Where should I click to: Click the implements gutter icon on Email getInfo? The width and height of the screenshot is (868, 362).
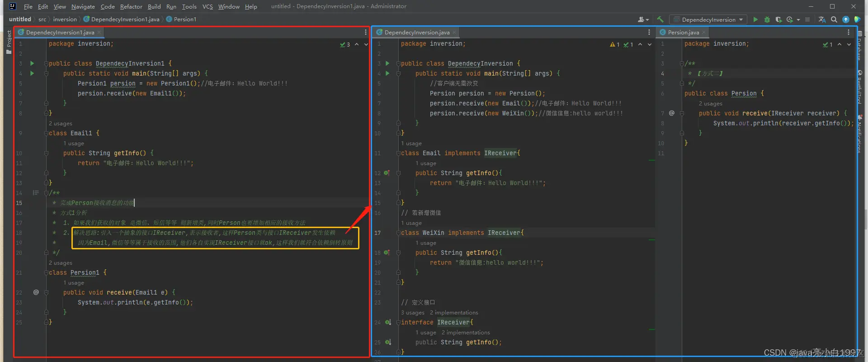click(387, 173)
